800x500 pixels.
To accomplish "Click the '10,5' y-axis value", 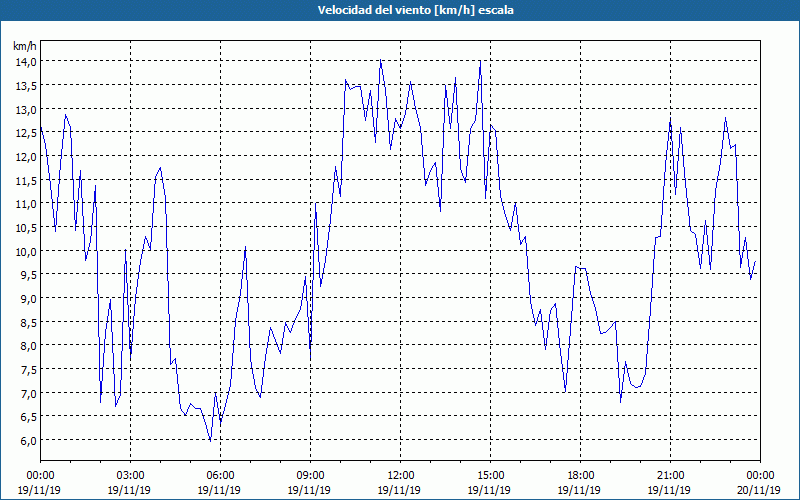I will [x=27, y=228].
